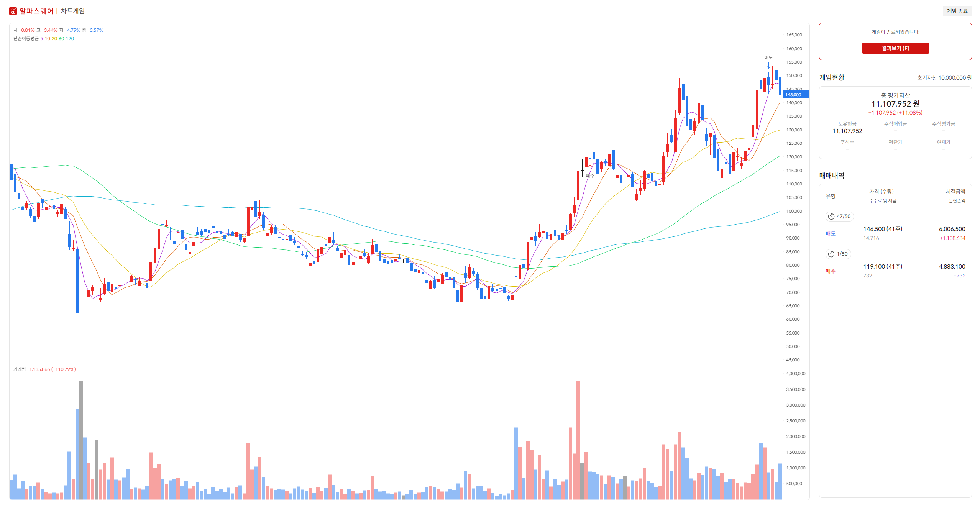
Task: Click the 47/50 turn timer badge
Action: pos(839,217)
